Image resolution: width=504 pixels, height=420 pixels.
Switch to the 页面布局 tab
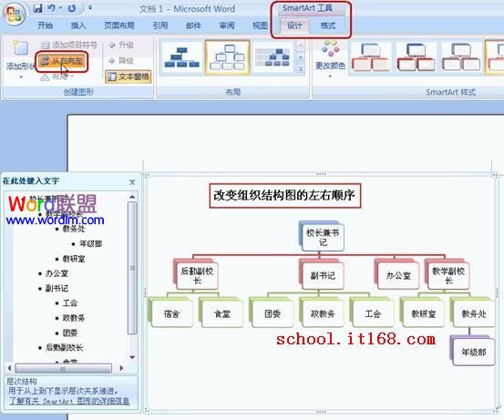pos(118,26)
